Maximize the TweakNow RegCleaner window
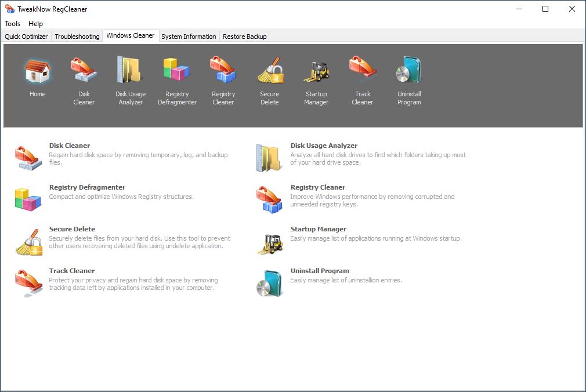The width and height of the screenshot is (586, 392). tap(545, 9)
